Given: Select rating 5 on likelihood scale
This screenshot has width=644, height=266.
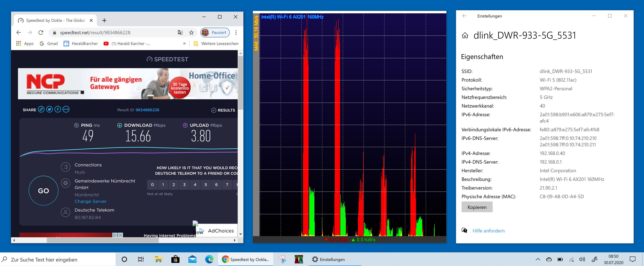Looking at the screenshot, I should coord(206,185).
